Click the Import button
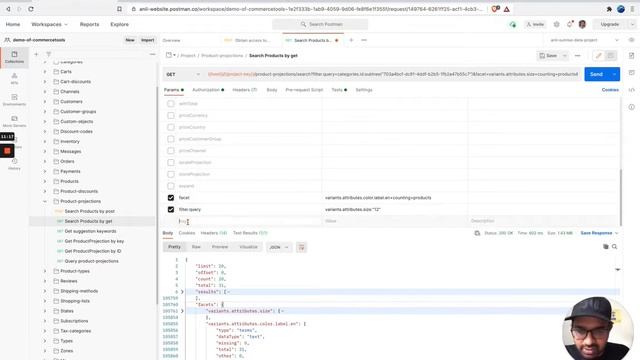The height and width of the screenshot is (360, 640). pyautogui.click(x=147, y=40)
